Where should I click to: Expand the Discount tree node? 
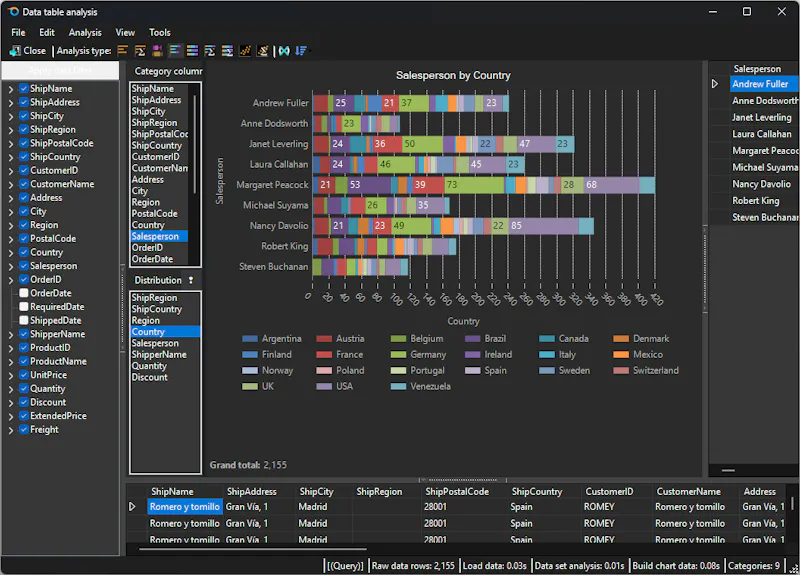click(x=11, y=403)
